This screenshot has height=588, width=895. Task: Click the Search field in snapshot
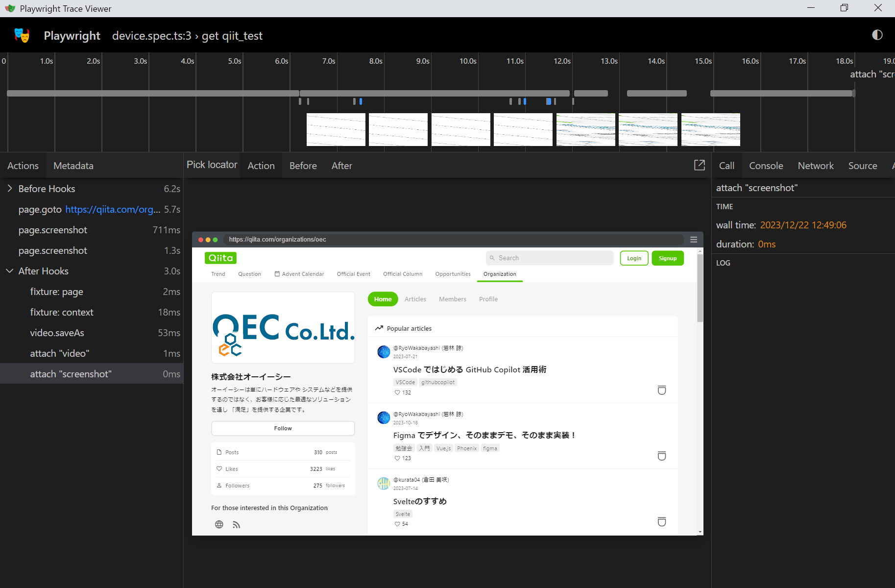(549, 258)
